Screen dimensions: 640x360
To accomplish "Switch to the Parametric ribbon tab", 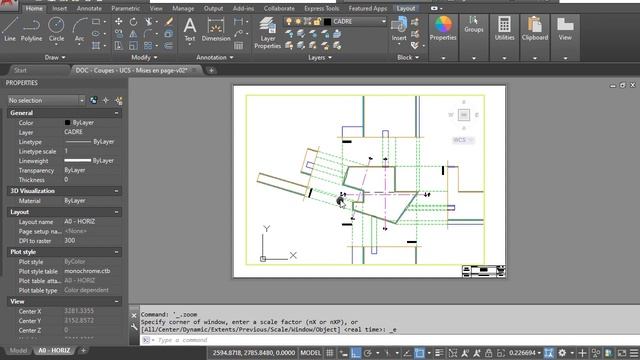I will click(125, 9).
